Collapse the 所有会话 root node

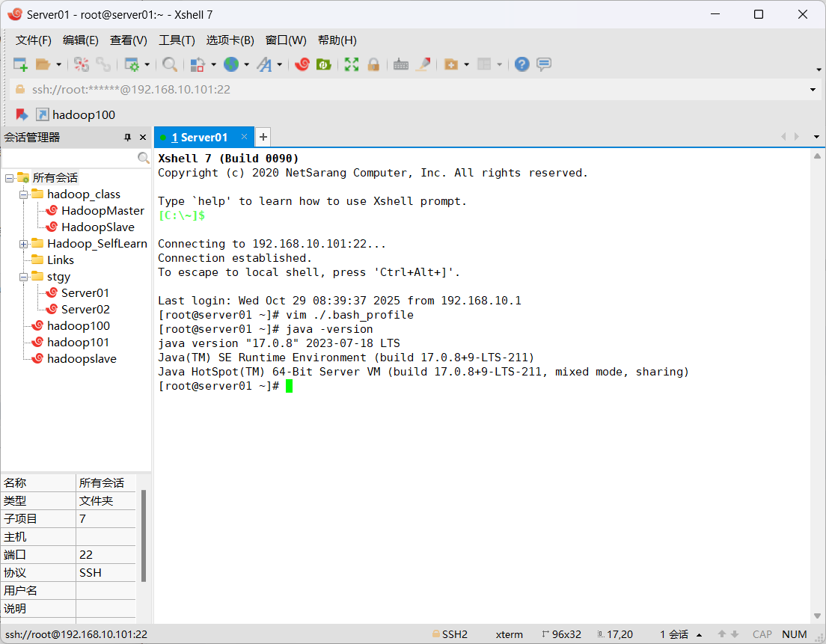pyautogui.click(x=9, y=179)
